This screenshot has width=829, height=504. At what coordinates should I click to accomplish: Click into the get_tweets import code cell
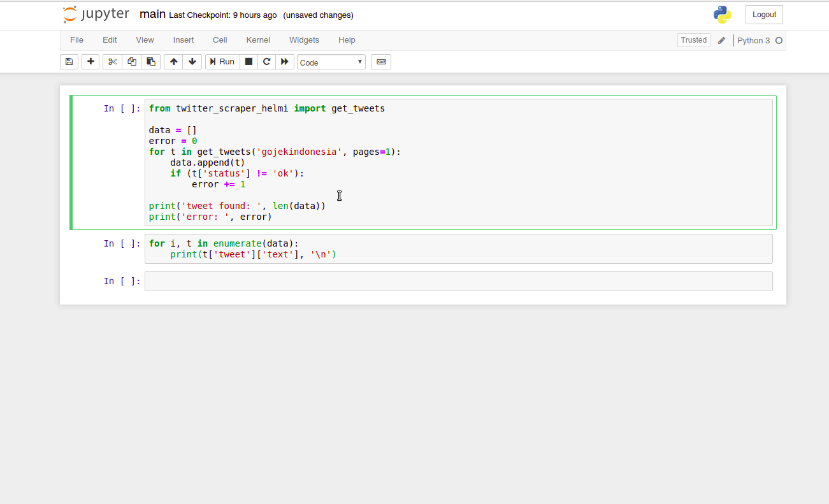point(459,162)
